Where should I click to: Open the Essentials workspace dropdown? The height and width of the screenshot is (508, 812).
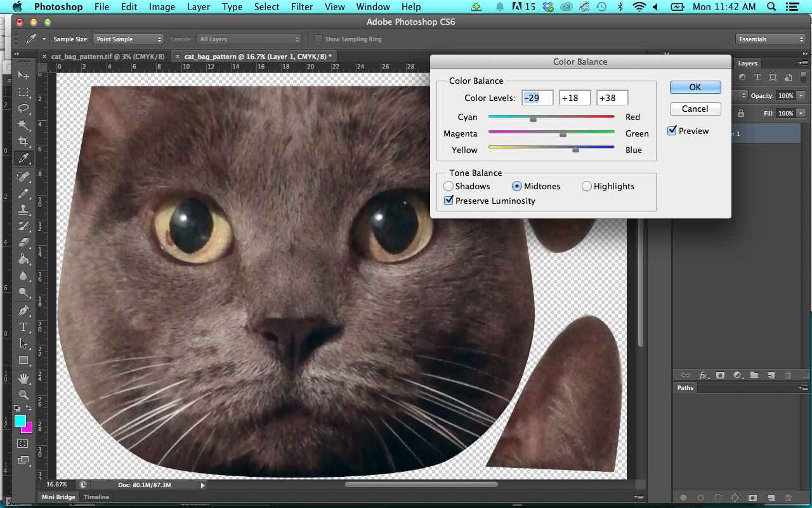tap(770, 39)
